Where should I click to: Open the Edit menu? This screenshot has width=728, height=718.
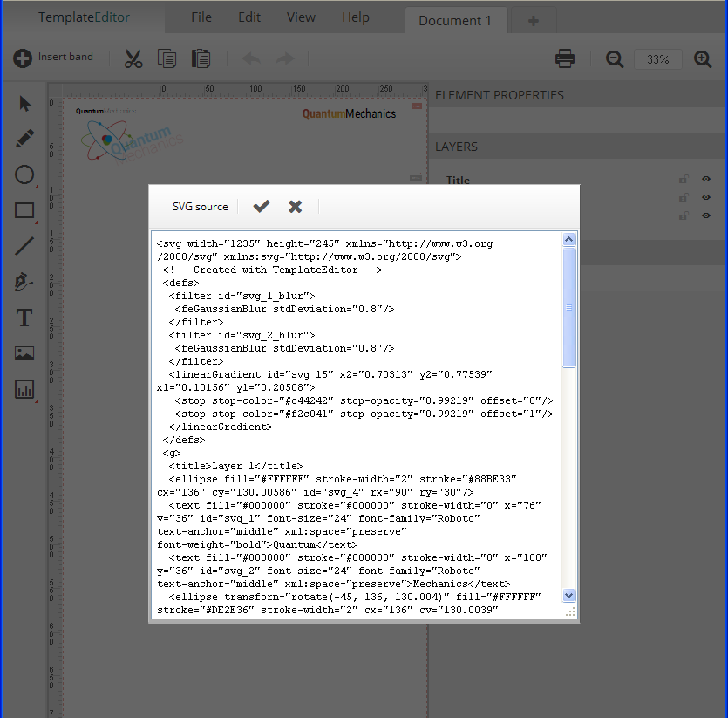pos(249,17)
